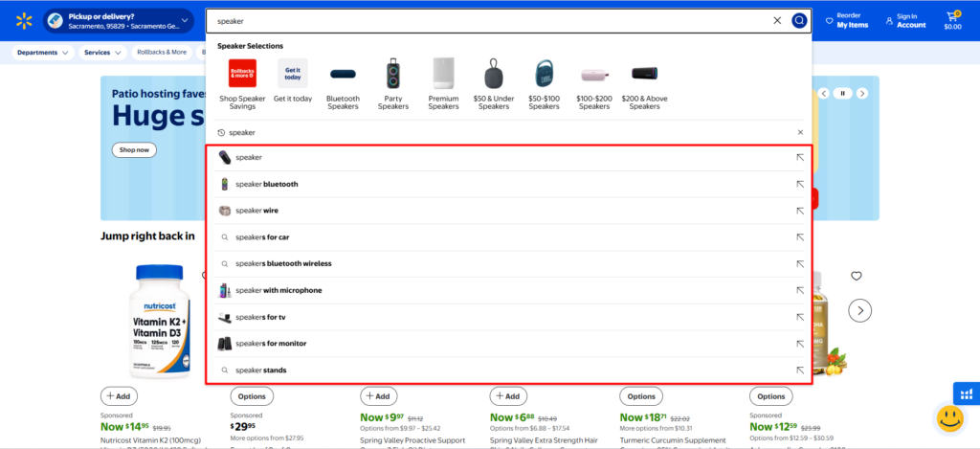Click fill arrow for 'speakers for car'
Viewport: 980px width, 449px height.
[x=800, y=237]
